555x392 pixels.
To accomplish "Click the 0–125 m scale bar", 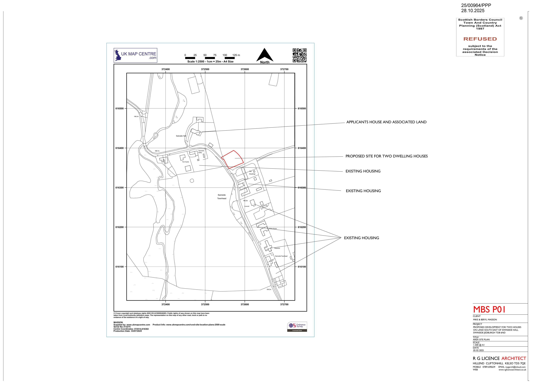I will (210, 58).
